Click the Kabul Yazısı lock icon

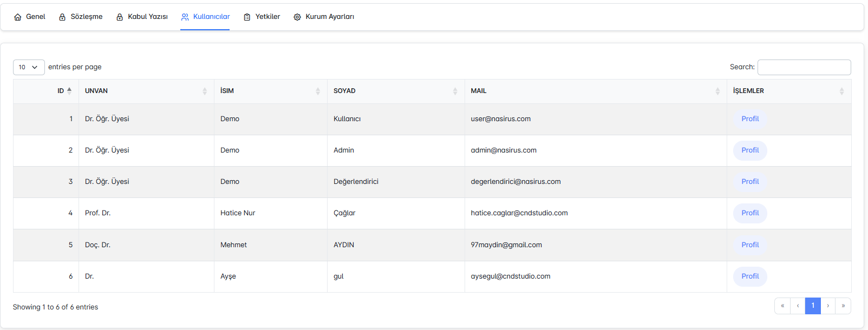[120, 17]
